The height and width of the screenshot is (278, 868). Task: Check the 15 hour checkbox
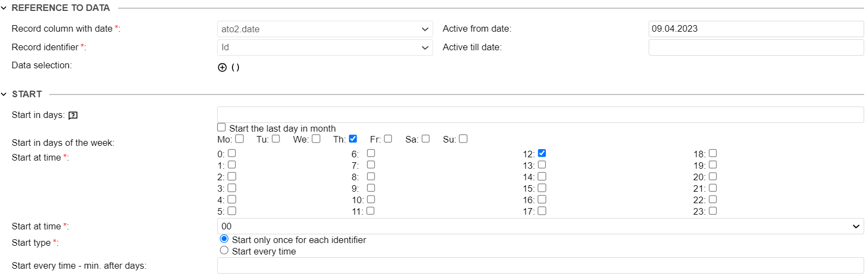(542, 188)
